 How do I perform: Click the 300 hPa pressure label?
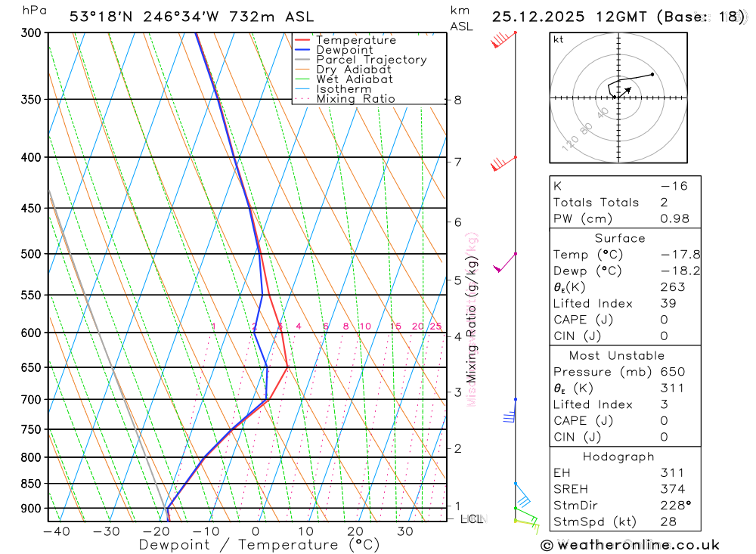(x=31, y=32)
